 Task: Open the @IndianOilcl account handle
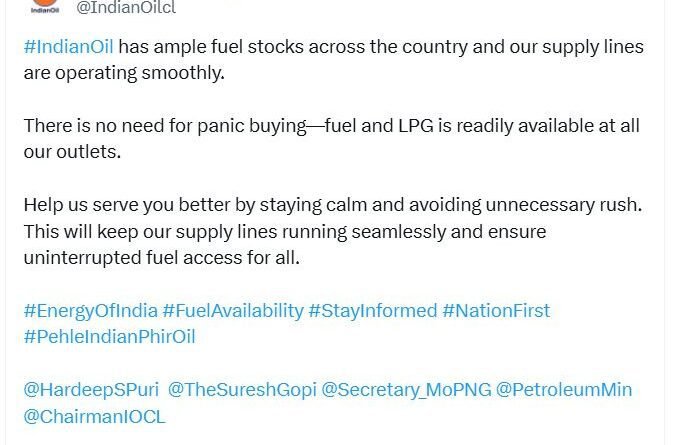pos(126,7)
